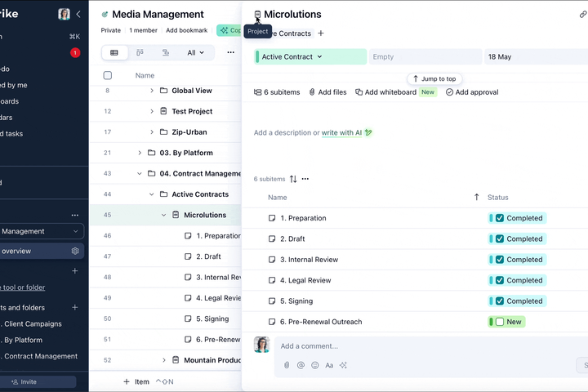The image size is (588, 392).
Task: Open the sidebar three-dots menu above Management
Action: [75, 216]
